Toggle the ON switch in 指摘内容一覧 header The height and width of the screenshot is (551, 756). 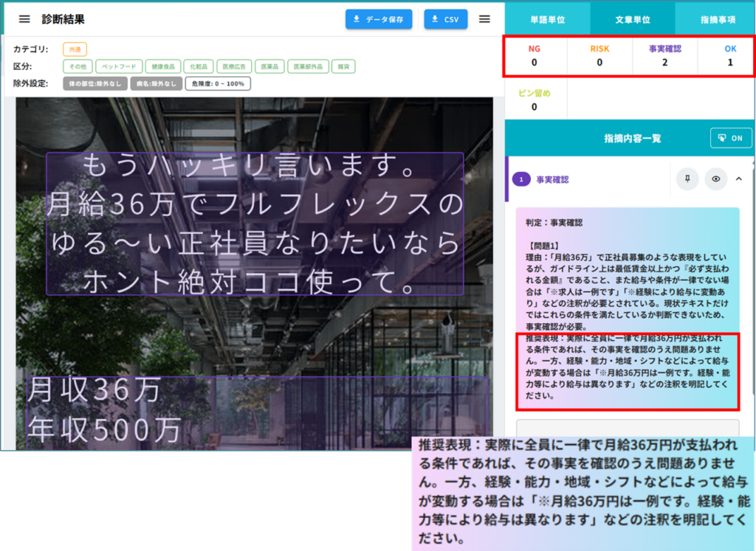click(730, 138)
